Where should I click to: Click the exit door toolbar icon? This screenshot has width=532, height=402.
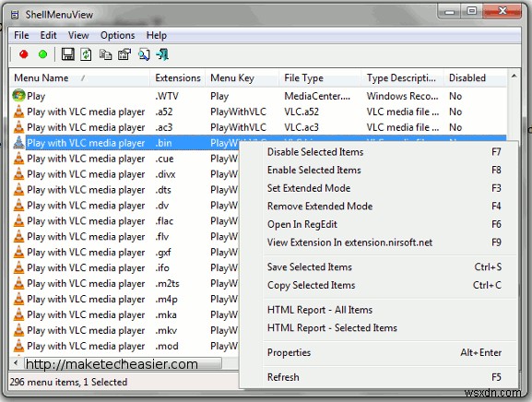tap(162, 54)
